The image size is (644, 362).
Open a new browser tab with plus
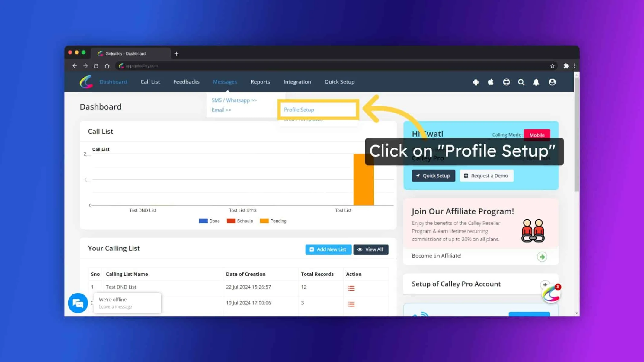point(176,54)
